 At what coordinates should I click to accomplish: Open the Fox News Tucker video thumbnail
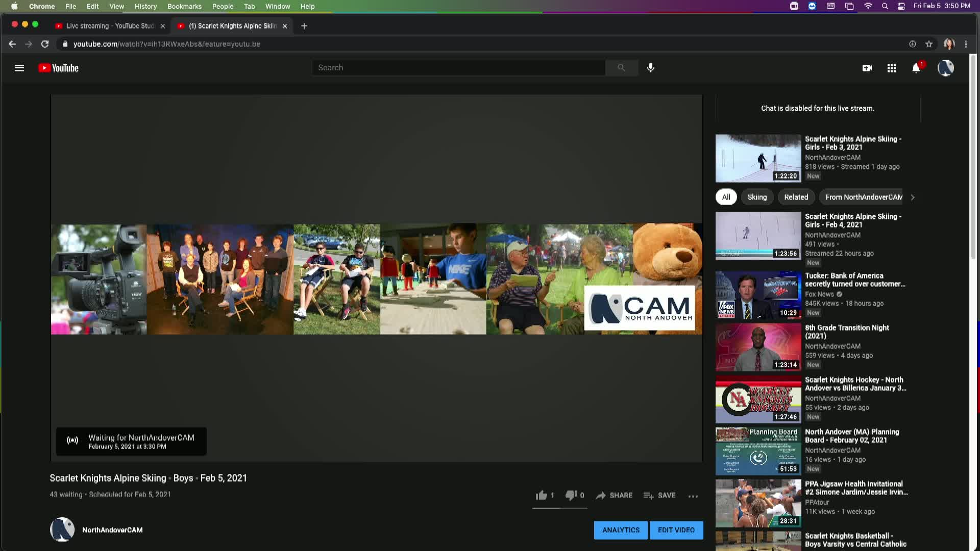coord(758,295)
